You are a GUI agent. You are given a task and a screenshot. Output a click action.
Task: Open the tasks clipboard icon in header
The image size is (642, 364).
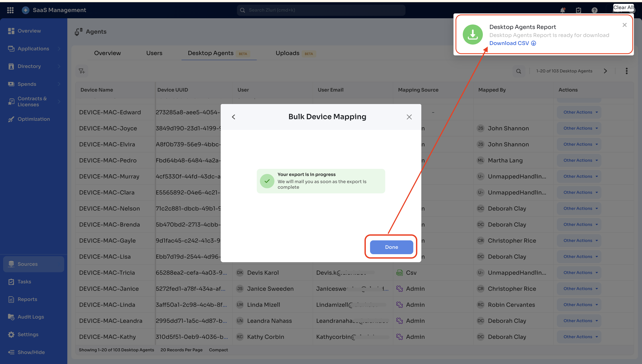pos(578,10)
